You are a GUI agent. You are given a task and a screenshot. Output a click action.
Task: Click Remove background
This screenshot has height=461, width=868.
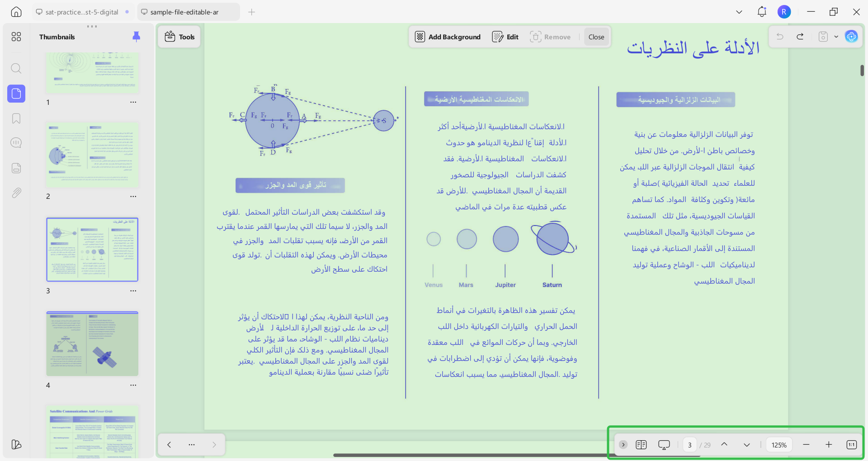click(x=550, y=37)
